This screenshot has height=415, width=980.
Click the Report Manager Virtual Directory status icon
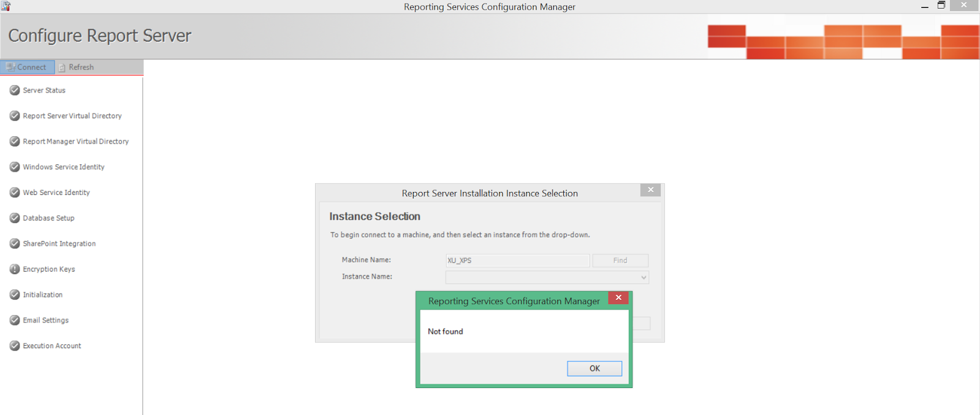tap(15, 141)
